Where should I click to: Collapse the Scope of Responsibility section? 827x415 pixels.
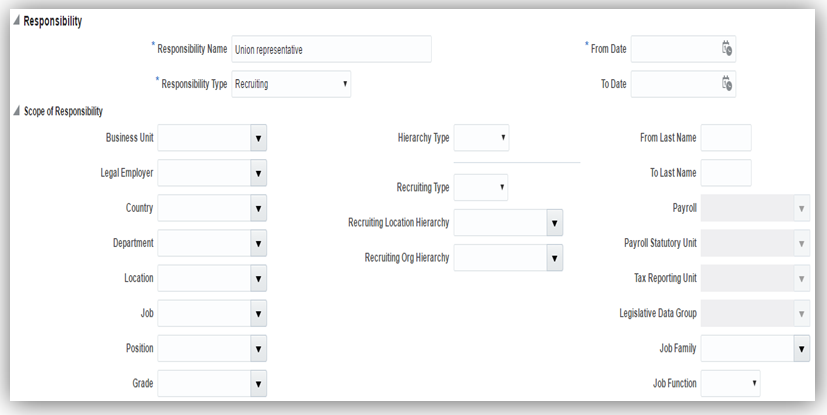16,112
